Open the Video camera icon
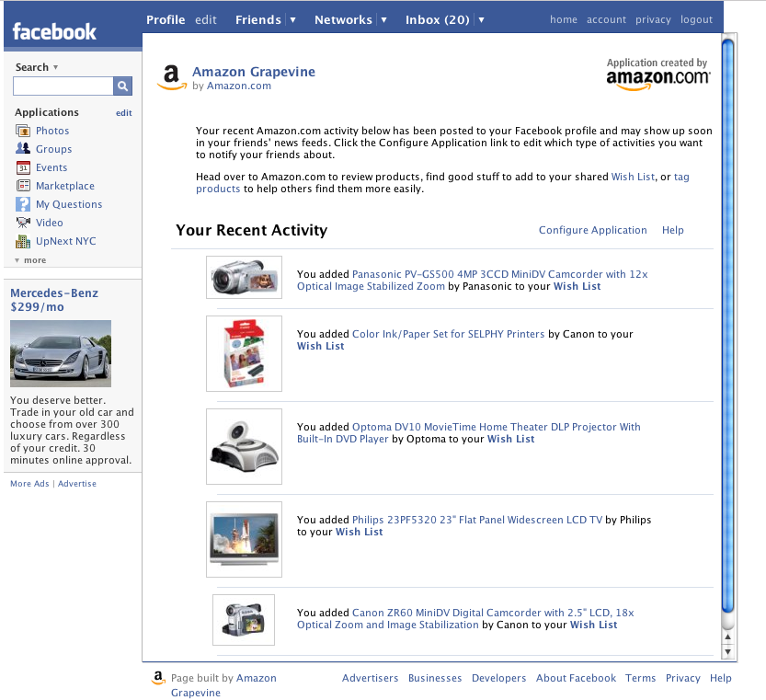 coord(23,223)
